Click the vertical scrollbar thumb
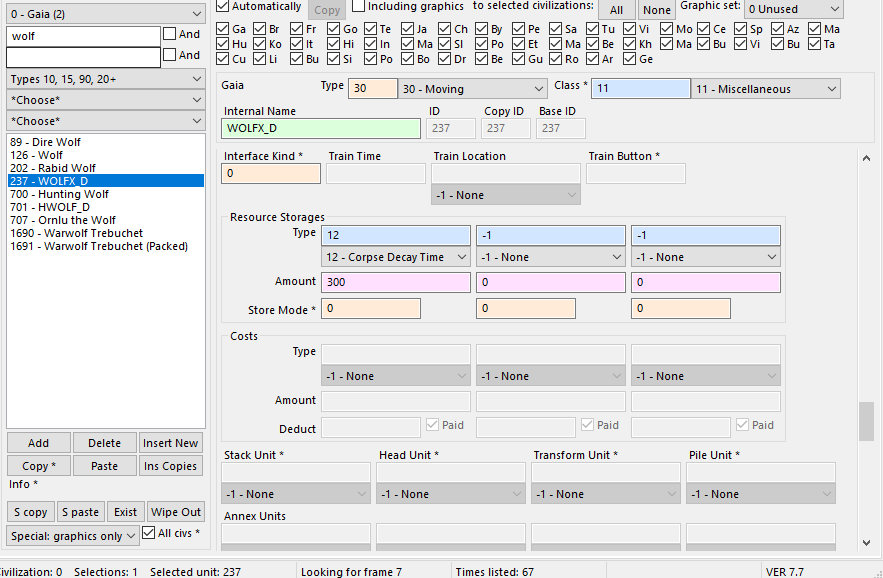This screenshot has height=578, width=883. click(x=866, y=421)
